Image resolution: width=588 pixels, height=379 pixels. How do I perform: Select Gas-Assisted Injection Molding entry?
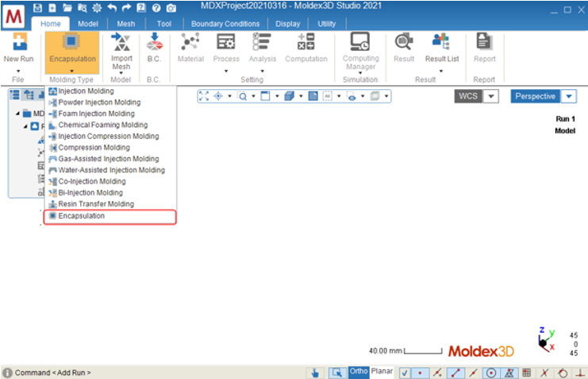[x=110, y=159]
